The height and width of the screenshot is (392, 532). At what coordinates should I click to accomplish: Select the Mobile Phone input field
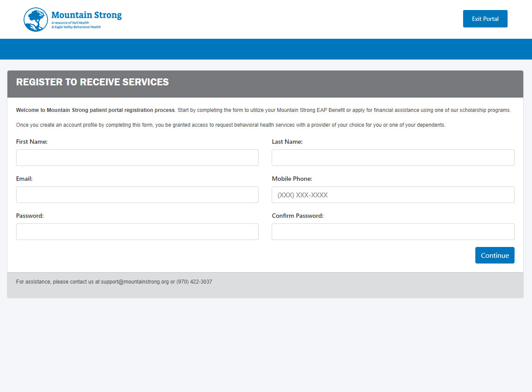[x=392, y=195]
